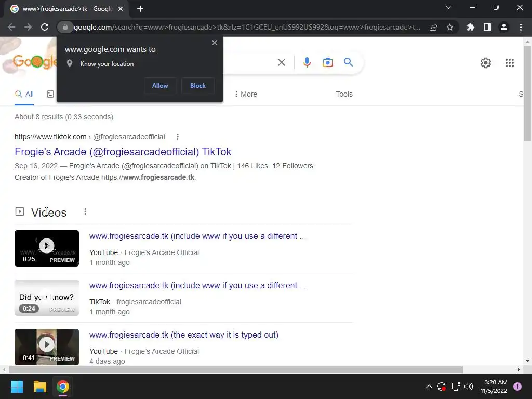
Task: Click the scrollbar down arrow
Action: (x=527, y=361)
